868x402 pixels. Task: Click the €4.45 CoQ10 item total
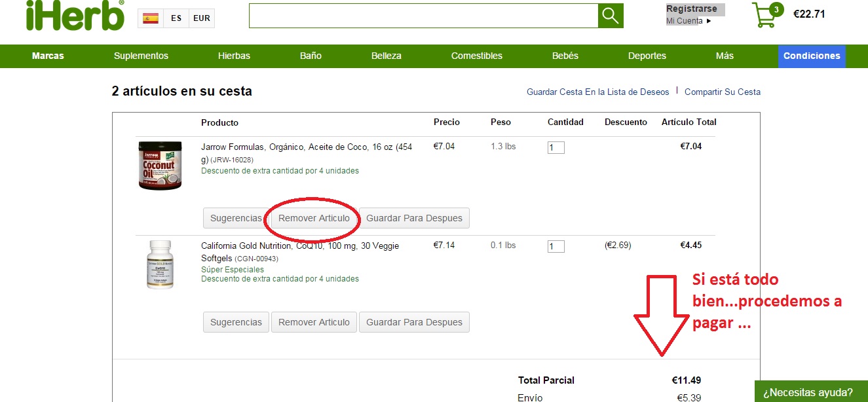coord(691,246)
